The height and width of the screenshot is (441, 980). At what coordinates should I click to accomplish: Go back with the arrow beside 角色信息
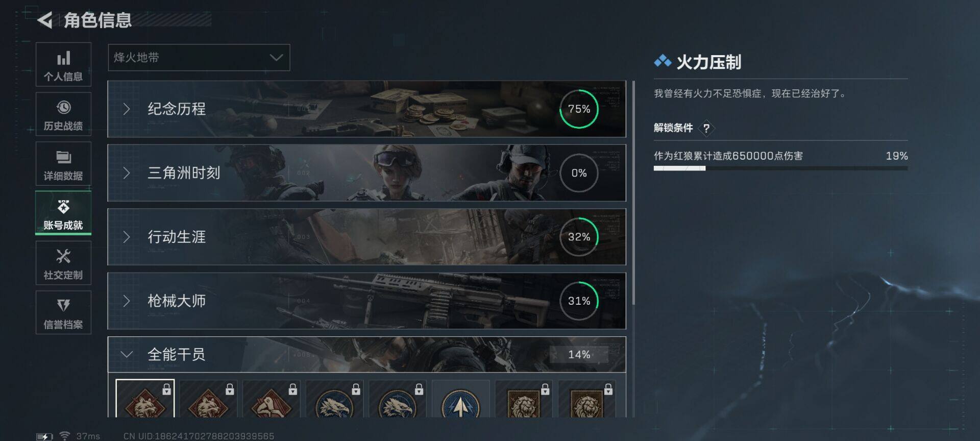tap(45, 20)
